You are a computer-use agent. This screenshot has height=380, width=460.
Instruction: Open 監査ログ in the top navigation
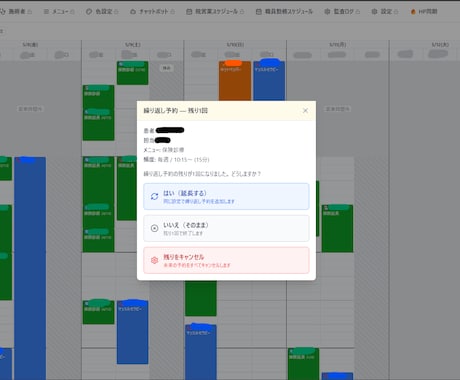tap(342, 12)
